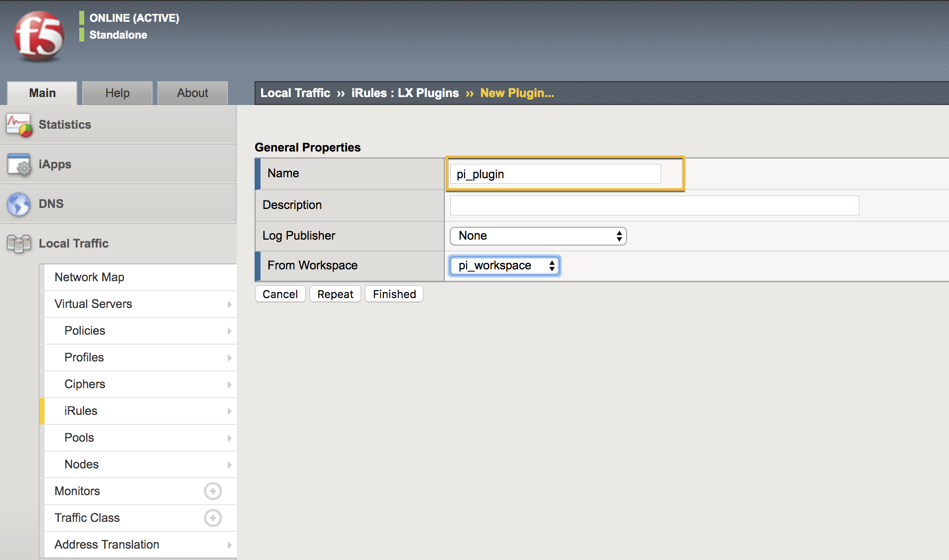The image size is (949, 560).
Task: Click into the Description text field
Action: coord(654,205)
